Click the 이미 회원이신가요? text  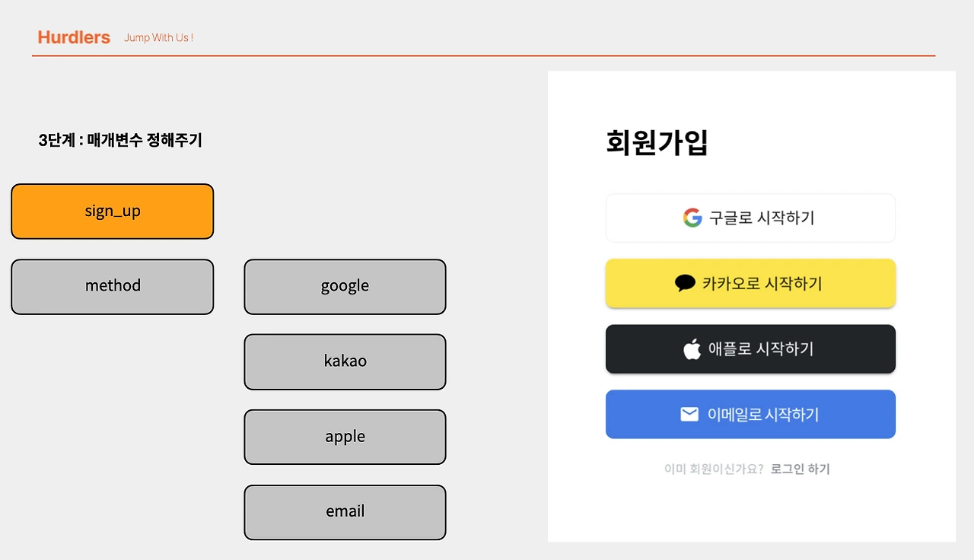(714, 469)
